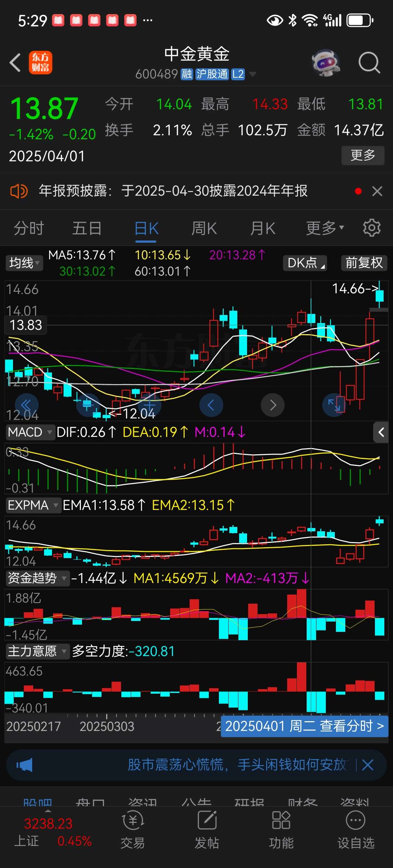Open 股市震荡心慌慌 promo link
This screenshot has height=868, width=393.
coord(238,765)
